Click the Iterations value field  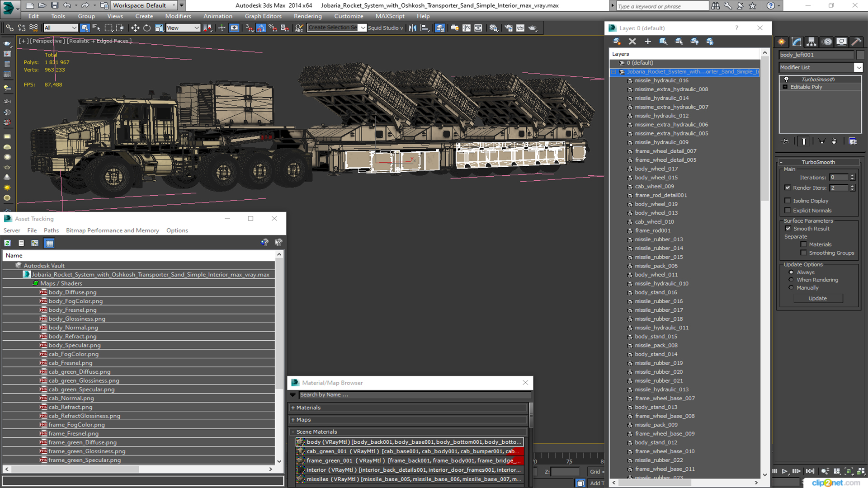click(x=839, y=178)
